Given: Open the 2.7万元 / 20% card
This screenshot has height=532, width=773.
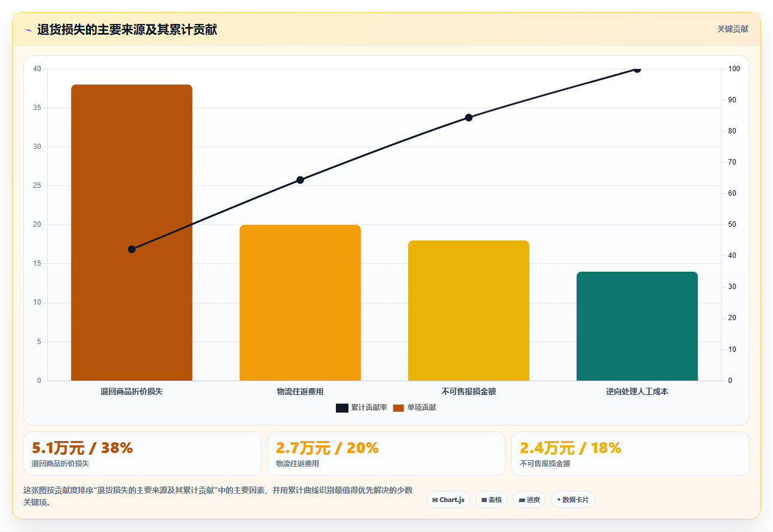Looking at the screenshot, I should pyautogui.click(x=387, y=454).
